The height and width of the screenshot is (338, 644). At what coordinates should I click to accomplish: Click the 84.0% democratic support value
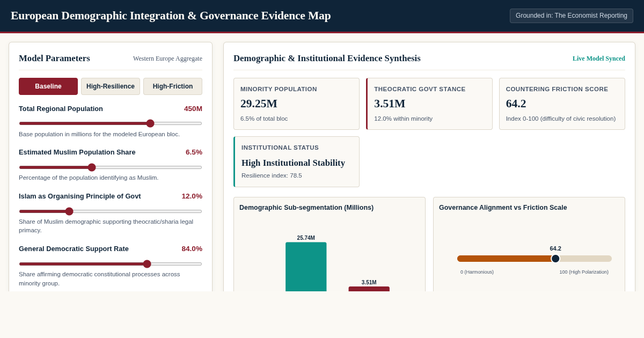(x=192, y=249)
